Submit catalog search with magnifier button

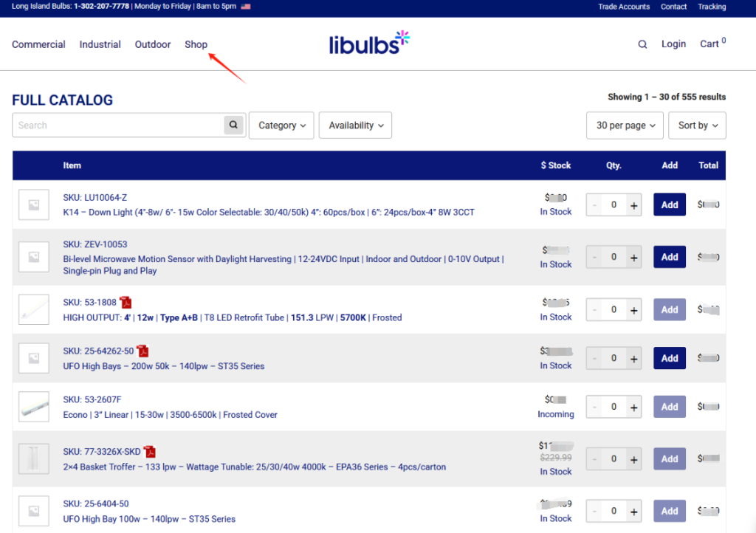pyautogui.click(x=233, y=125)
